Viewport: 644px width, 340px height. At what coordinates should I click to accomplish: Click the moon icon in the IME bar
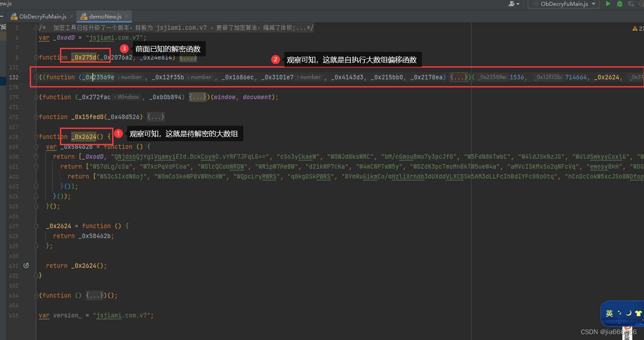[629, 313]
